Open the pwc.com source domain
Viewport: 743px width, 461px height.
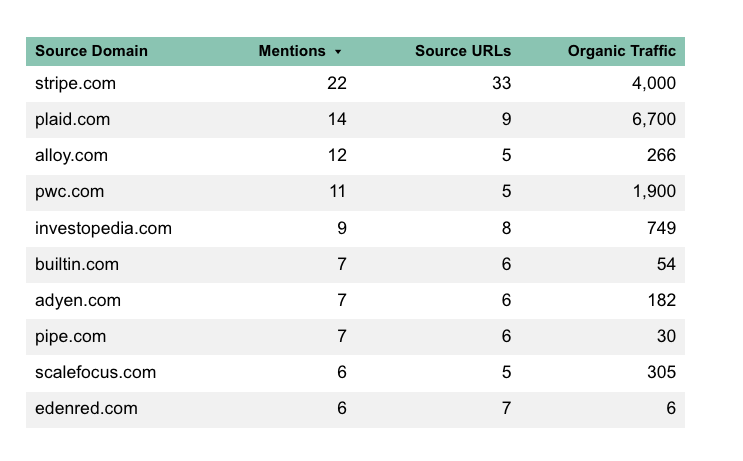pos(69,192)
